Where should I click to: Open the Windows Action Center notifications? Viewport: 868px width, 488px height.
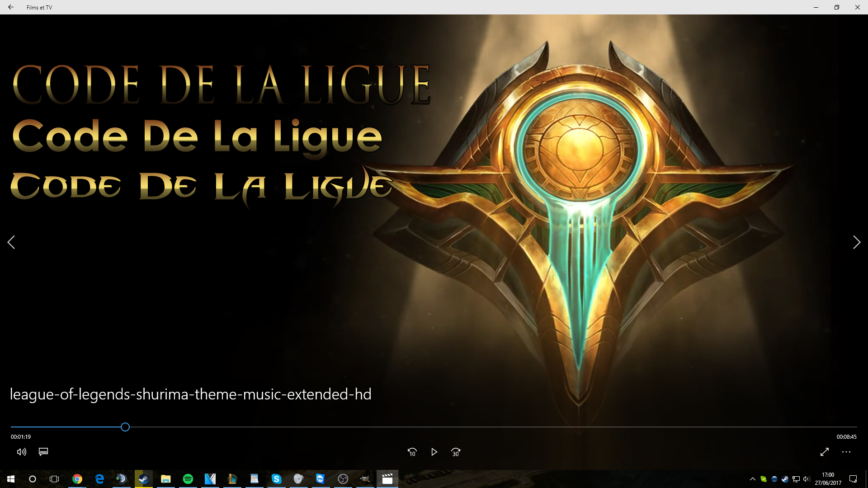(x=853, y=479)
